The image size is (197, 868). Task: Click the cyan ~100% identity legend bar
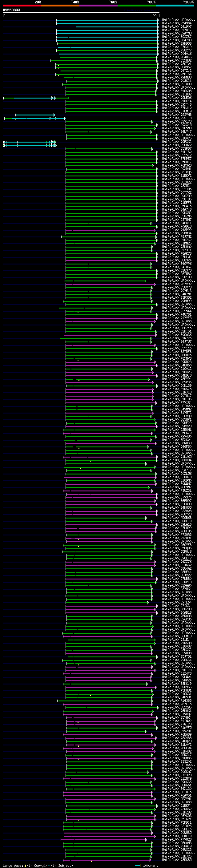tap(175, 6)
